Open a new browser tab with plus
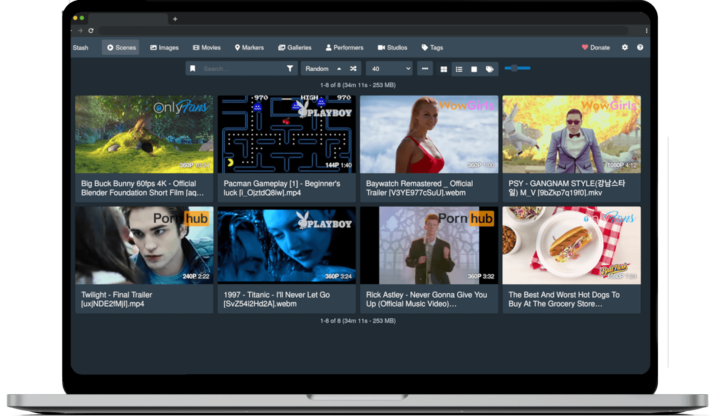The height and width of the screenshot is (417, 715). [175, 19]
